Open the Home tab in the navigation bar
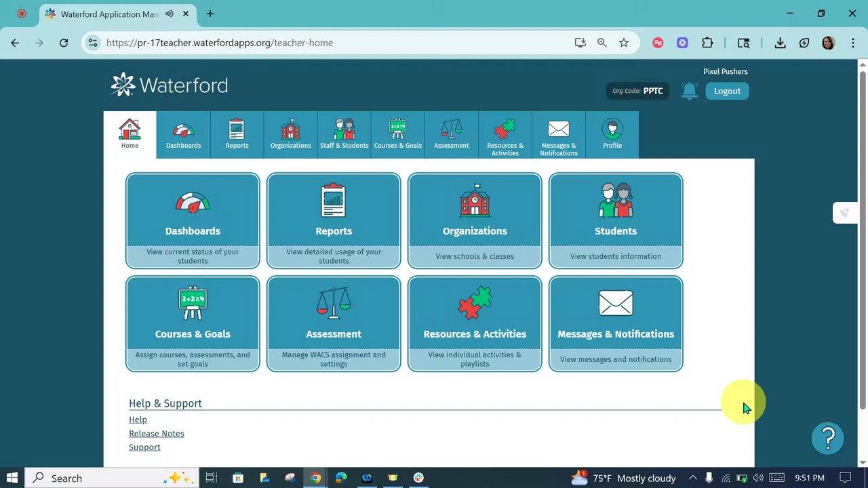 (x=130, y=135)
